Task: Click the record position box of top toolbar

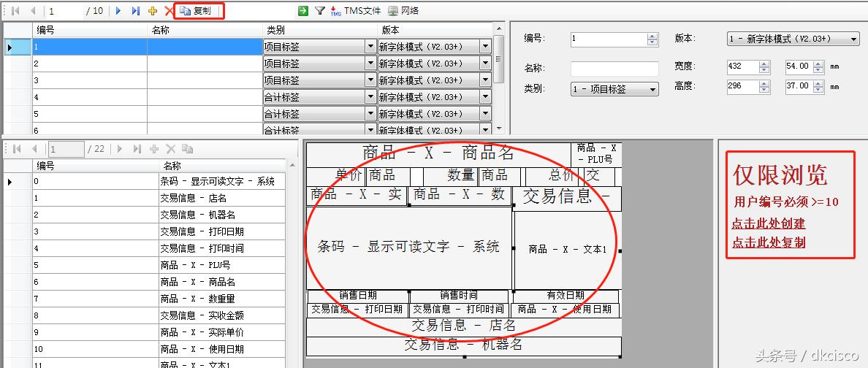Action: point(65,10)
